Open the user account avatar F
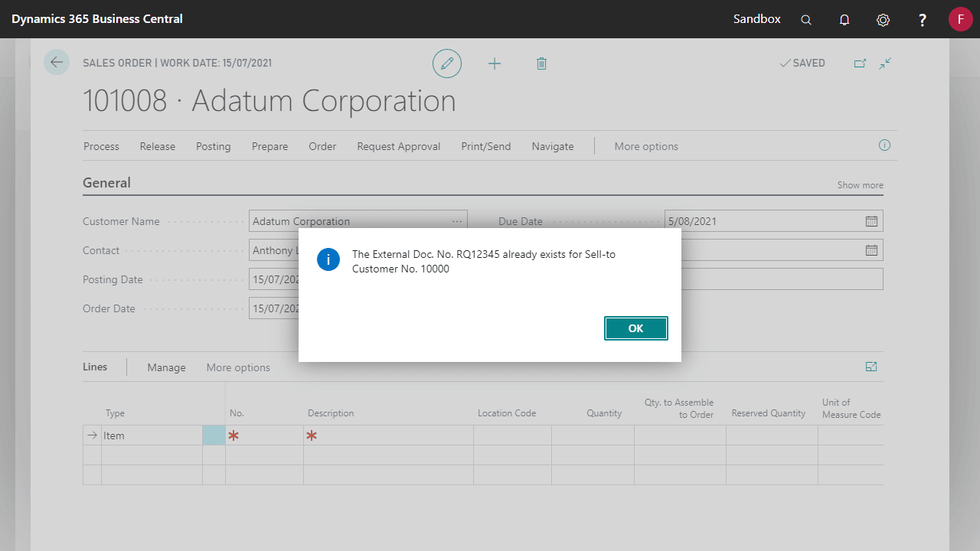Viewport: 980px width, 551px height. point(960,19)
